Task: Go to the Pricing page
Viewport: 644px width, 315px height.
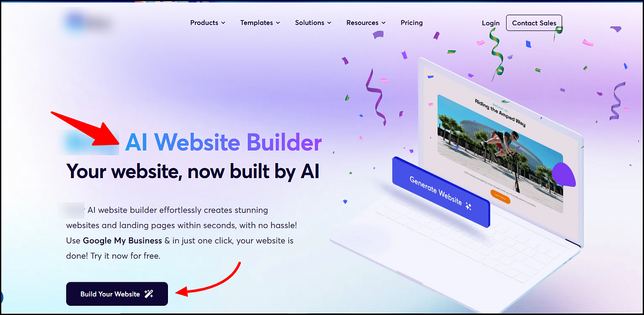Action: [x=412, y=23]
